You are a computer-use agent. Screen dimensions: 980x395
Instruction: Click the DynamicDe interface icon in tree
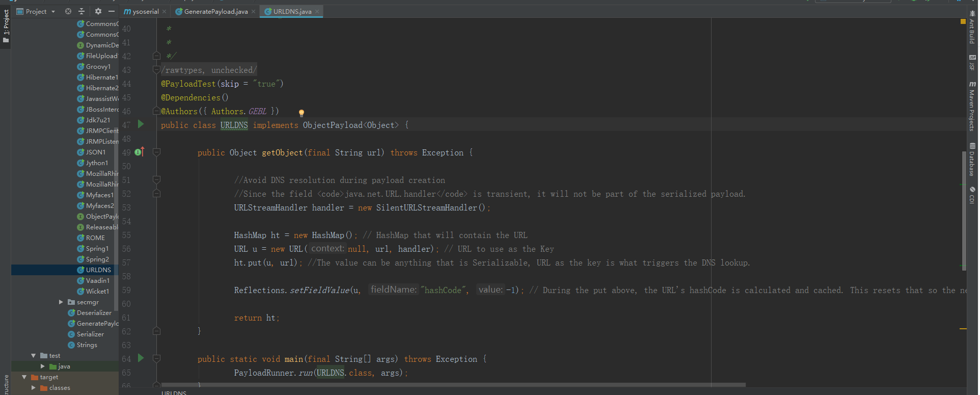80,45
